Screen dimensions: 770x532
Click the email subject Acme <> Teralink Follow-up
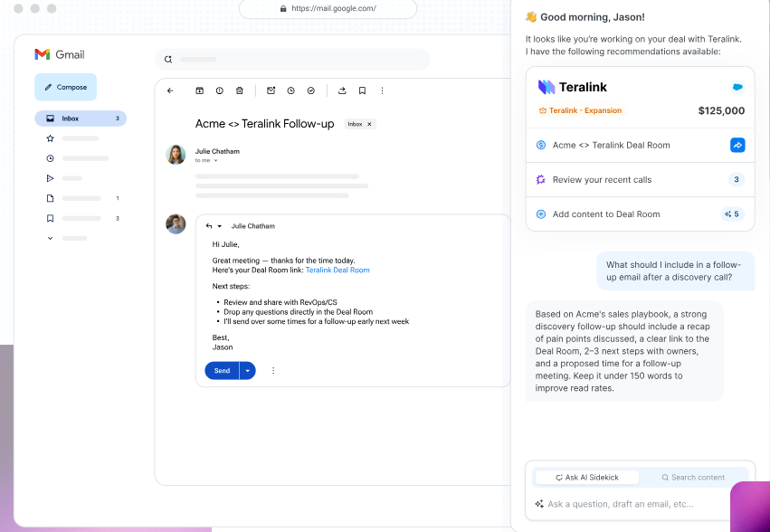[265, 124]
